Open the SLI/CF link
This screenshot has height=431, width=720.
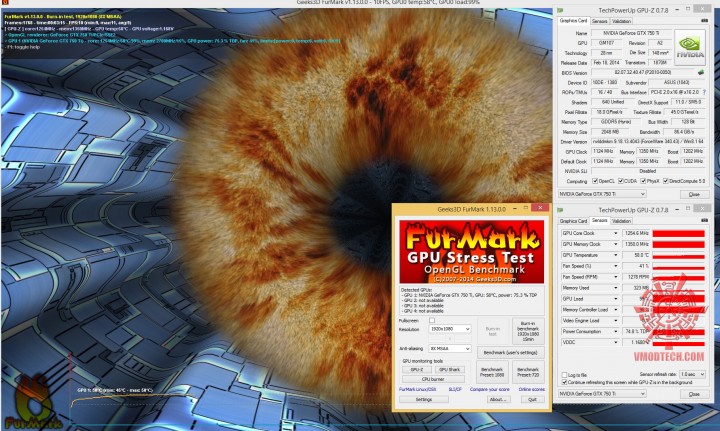[x=455, y=389]
